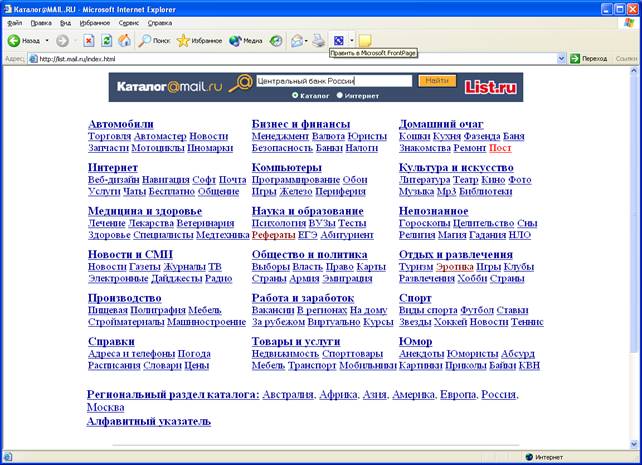Expand the address bar URL dropdown

(x=561, y=59)
